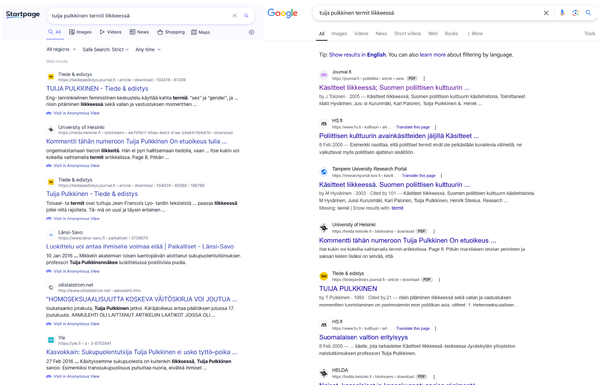599x385 pixels.
Task: Open Google Web tab
Action: pyautogui.click(x=433, y=34)
